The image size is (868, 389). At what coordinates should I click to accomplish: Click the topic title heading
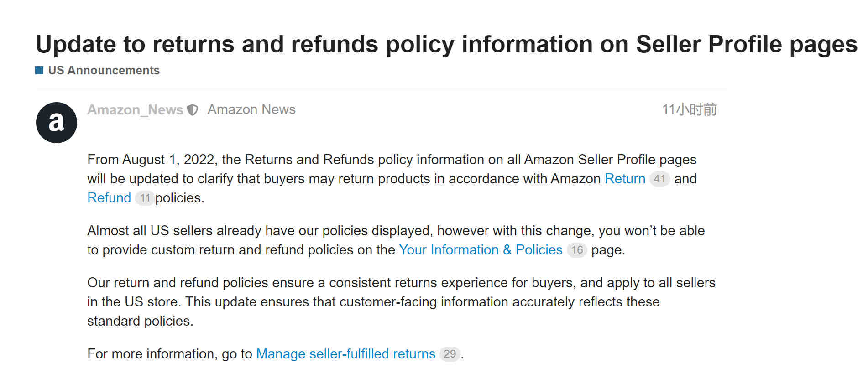[446, 44]
